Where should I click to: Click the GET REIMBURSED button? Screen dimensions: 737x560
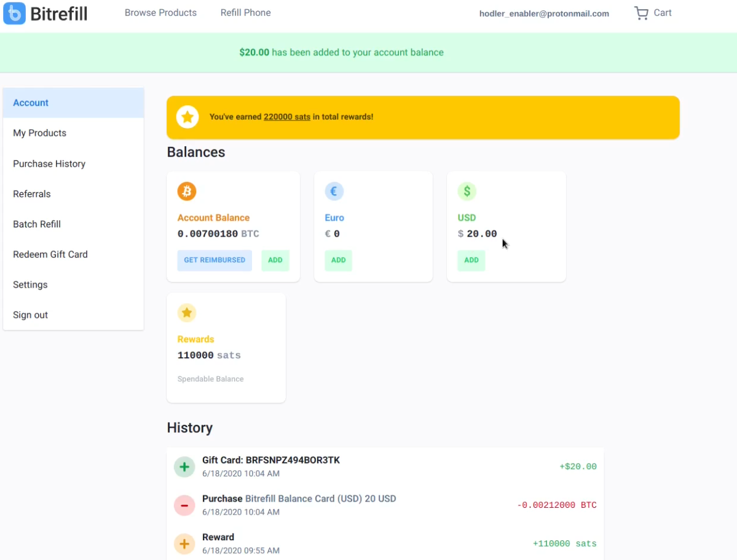(x=215, y=260)
